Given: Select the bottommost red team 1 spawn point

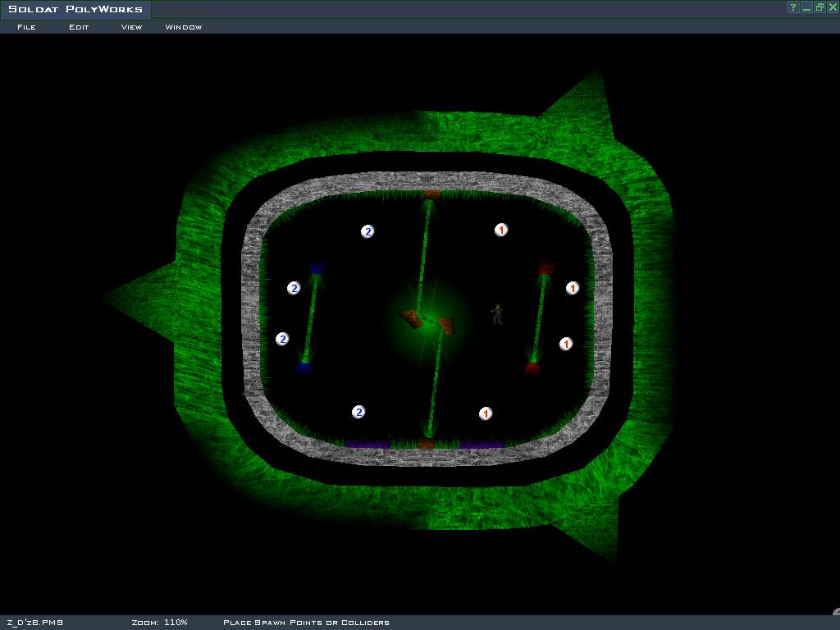Looking at the screenshot, I should point(486,413).
